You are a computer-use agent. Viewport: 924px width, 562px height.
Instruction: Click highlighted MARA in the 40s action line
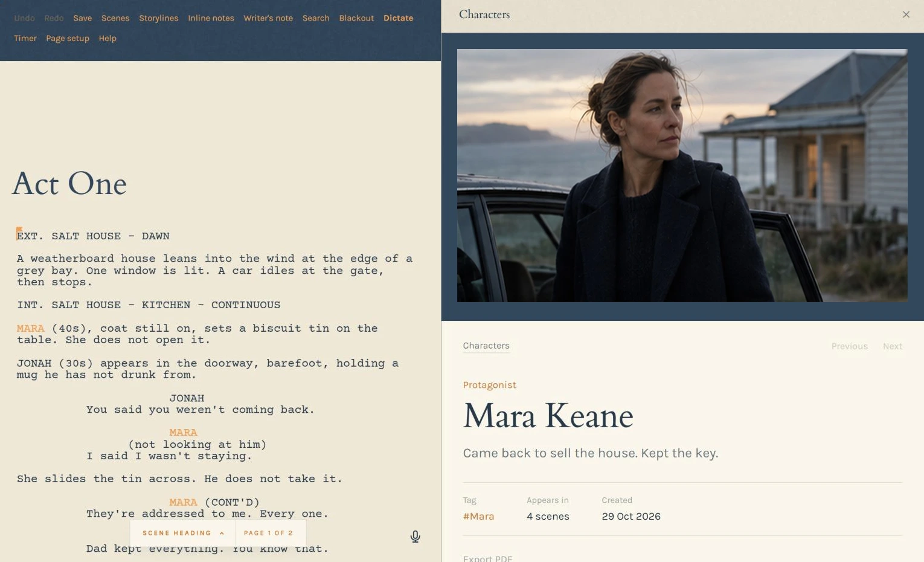click(30, 328)
